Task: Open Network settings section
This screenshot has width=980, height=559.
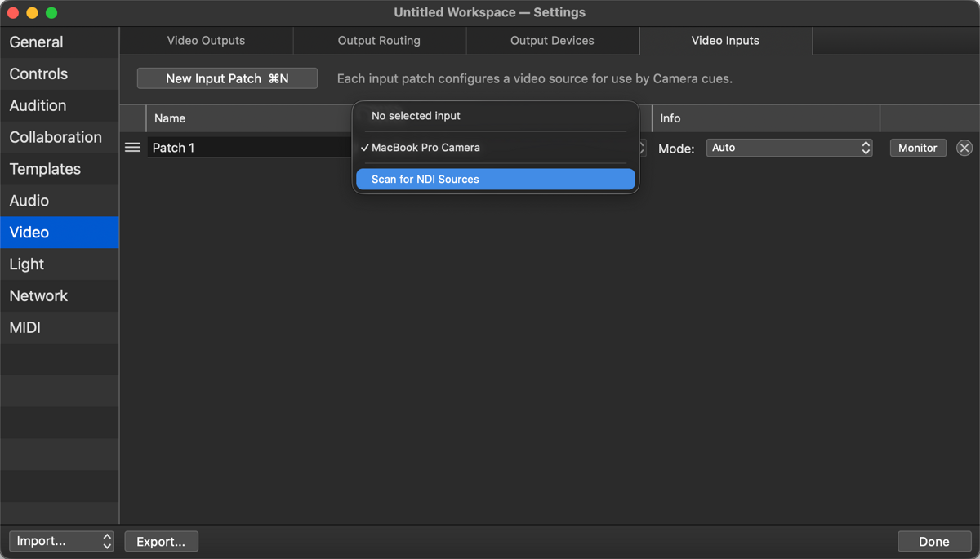Action: 60,295
